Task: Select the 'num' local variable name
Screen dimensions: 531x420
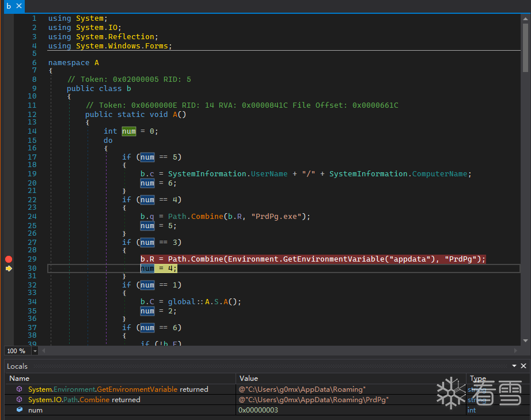Action: [x=35, y=410]
